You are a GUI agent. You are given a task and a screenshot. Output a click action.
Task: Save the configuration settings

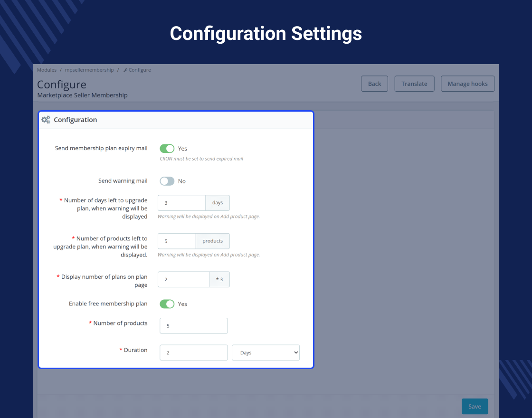click(x=475, y=407)
